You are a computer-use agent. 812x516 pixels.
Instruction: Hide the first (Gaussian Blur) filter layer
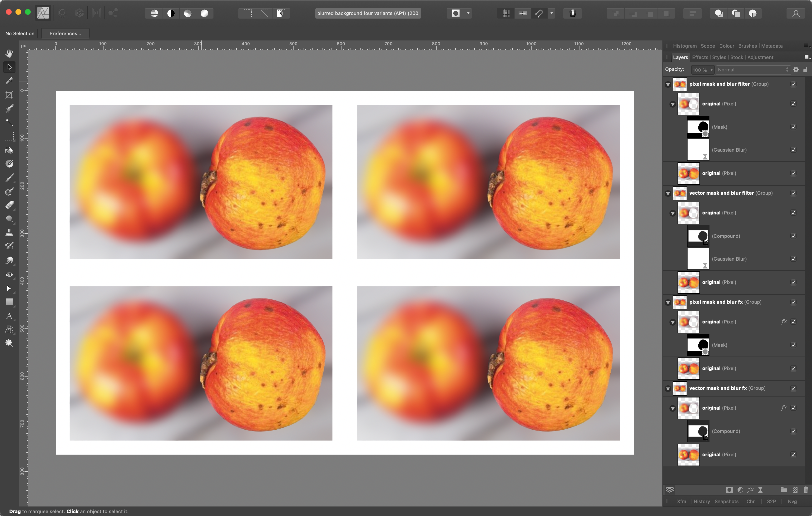[793, 150]
